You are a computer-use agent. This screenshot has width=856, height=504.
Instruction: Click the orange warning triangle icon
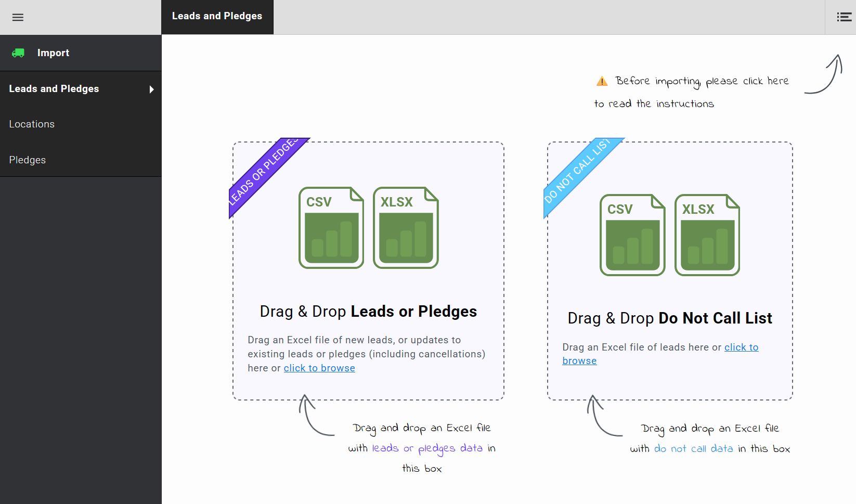pos(602,81)
